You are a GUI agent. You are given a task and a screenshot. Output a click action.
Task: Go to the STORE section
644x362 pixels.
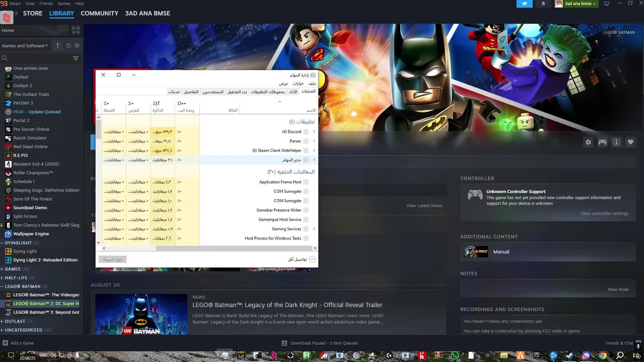[33, 14]
